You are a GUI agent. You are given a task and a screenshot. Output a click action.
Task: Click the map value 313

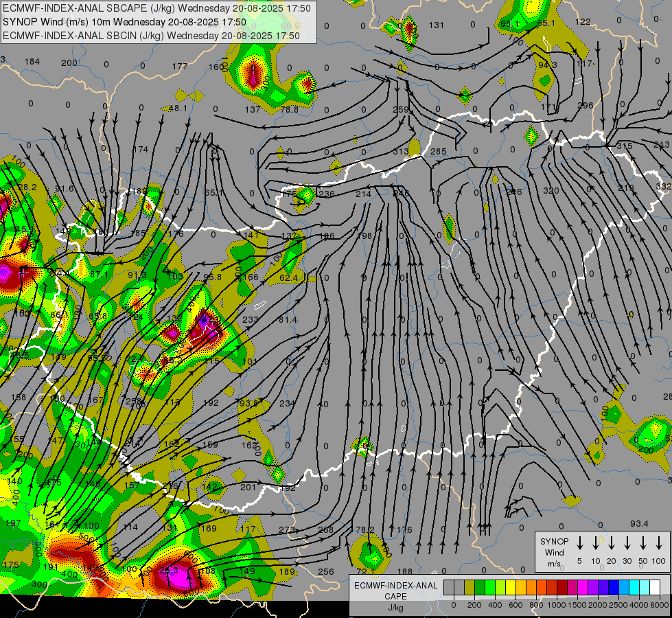(x=401, y=151)
